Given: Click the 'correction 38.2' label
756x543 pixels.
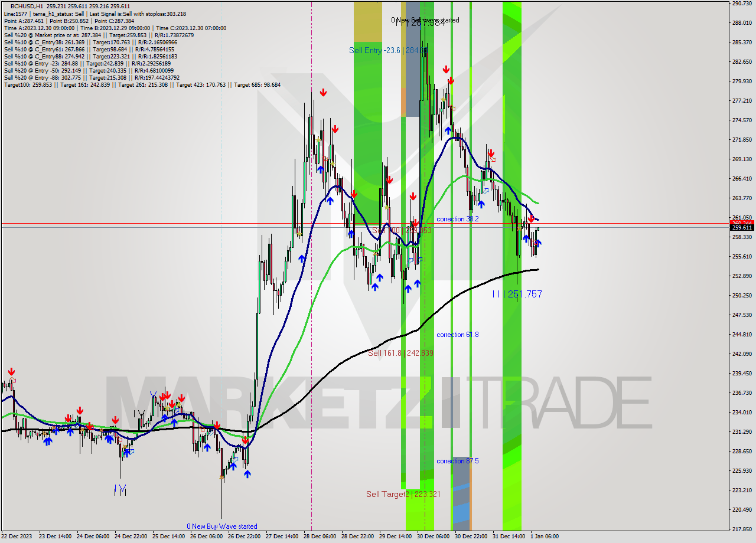Looking at the screenshot, I should pos(458,219).
